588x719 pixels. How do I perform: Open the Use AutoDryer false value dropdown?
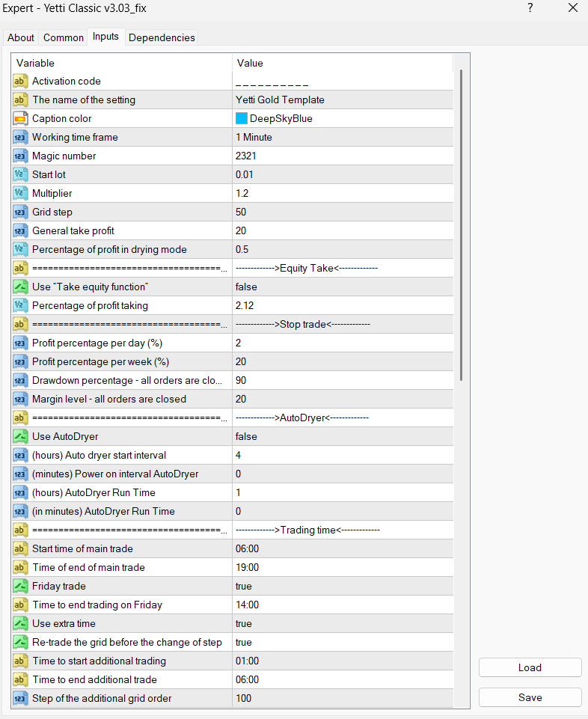pos(246,436)
